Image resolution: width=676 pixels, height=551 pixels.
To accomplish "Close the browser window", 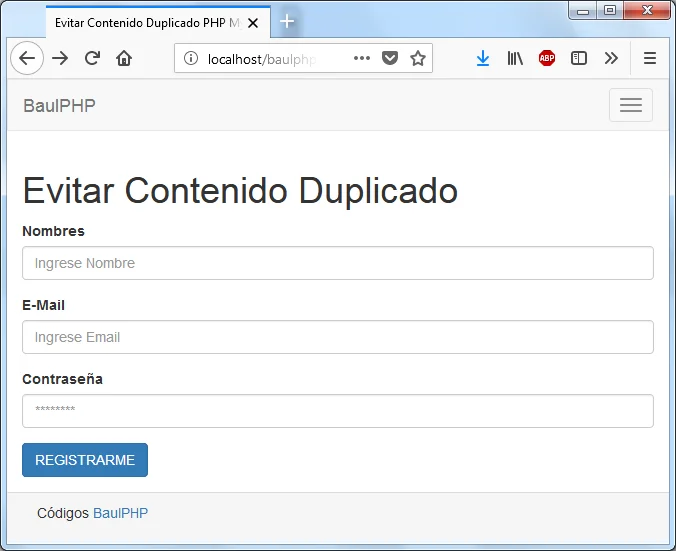I will pos(647,10).
